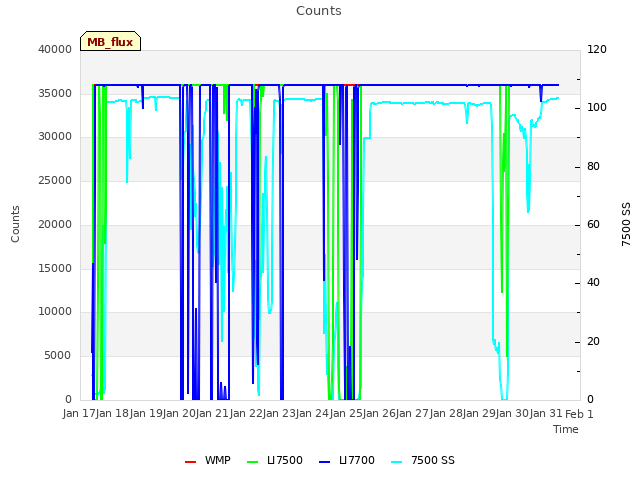
Task: Click the red WMP legend color marker
Action: (190, 462)
